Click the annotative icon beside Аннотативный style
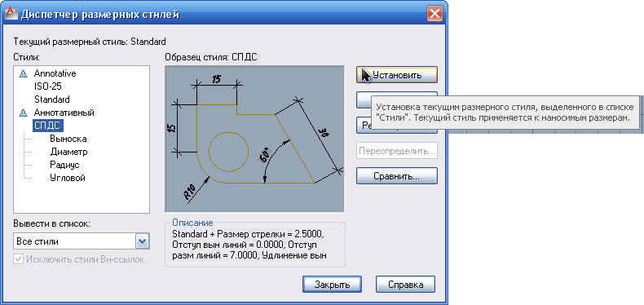 point(24,113)
